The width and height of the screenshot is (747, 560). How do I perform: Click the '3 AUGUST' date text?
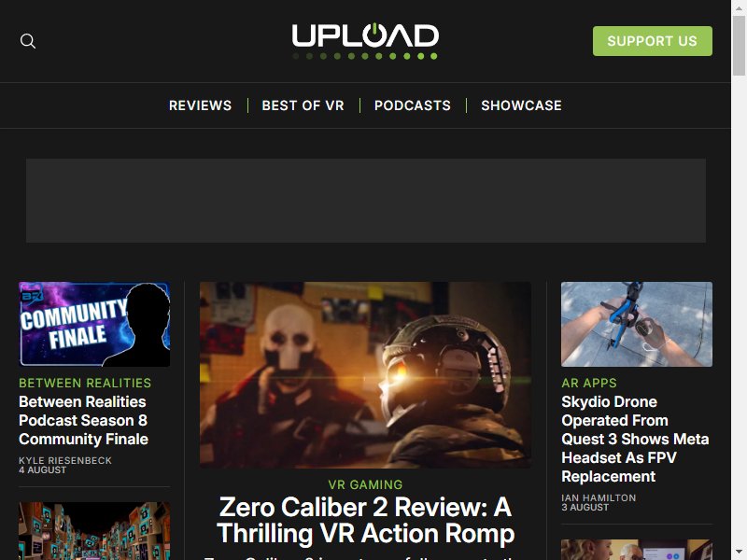(x=585, y=508)
